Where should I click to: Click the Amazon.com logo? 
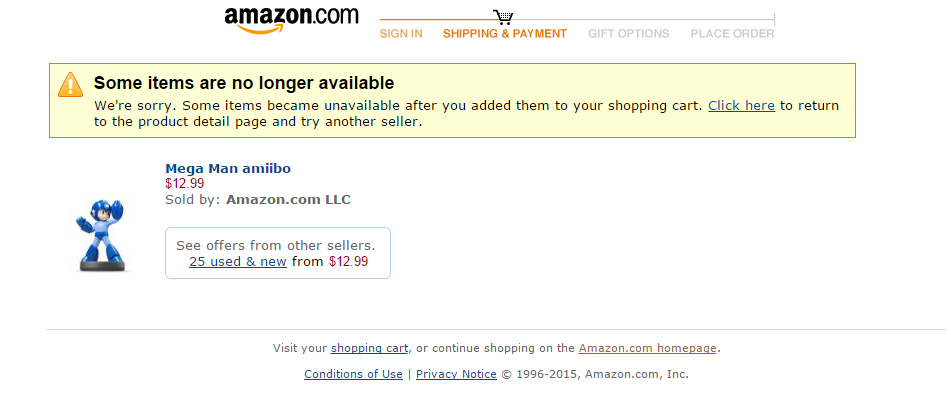(x=291, y=19)
